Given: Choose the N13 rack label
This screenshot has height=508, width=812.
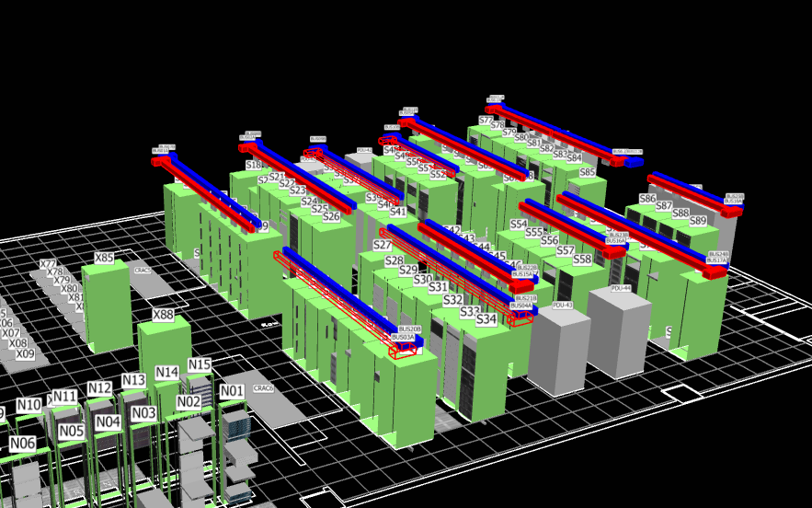Looking at the screenshot, I should click(x=133, y=380).
